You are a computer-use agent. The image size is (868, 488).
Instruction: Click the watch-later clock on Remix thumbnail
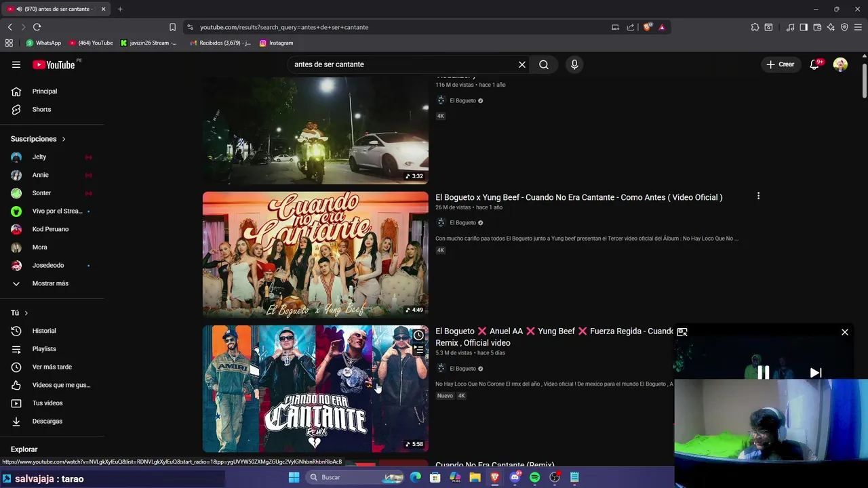[418, 335]
